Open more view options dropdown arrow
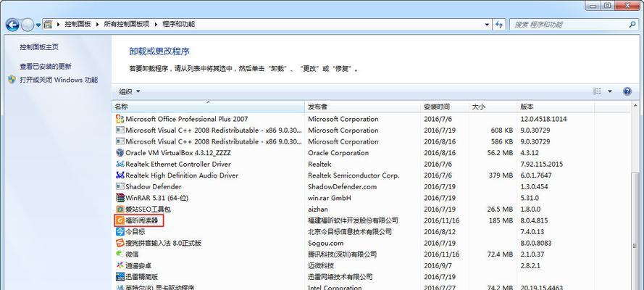The image size is (644, 290). [610, 91]
